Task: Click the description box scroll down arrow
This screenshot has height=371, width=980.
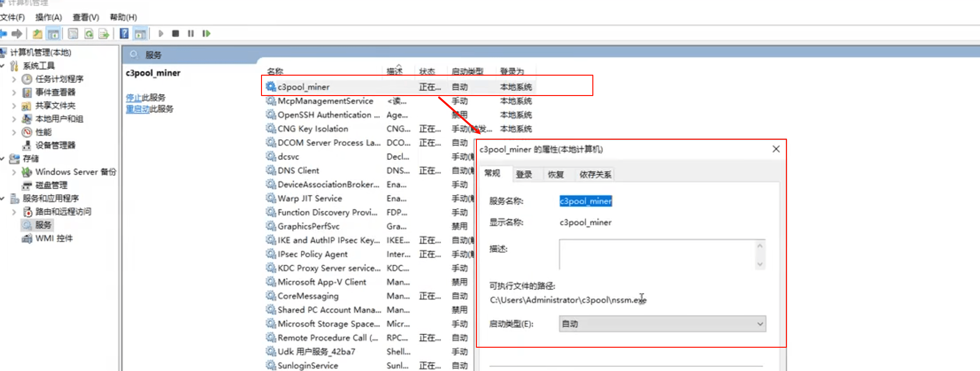Action: point(760,264)
